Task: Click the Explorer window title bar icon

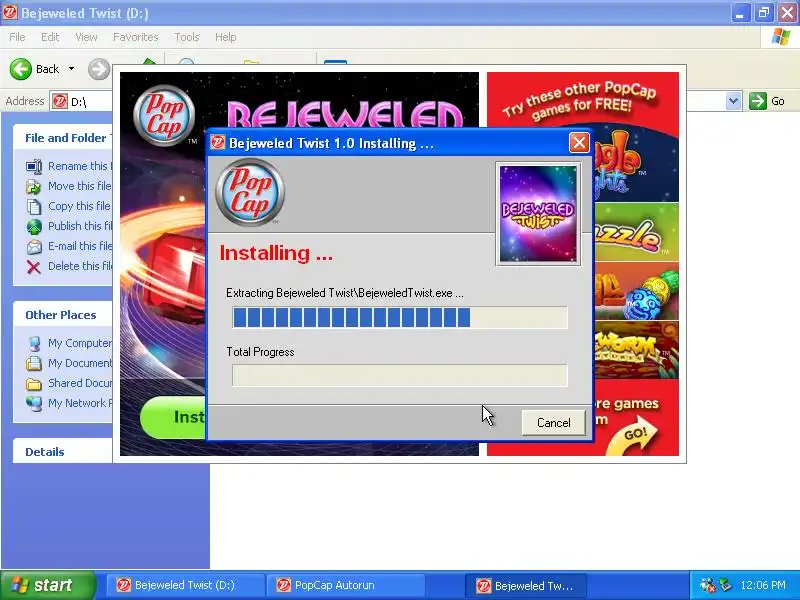Action: tap(10, 13)
